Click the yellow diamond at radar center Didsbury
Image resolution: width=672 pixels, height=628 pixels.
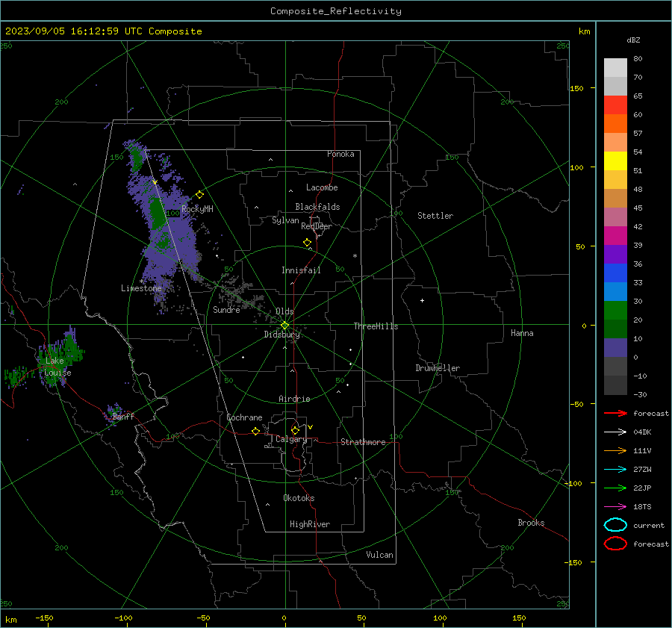pos(285,326)
